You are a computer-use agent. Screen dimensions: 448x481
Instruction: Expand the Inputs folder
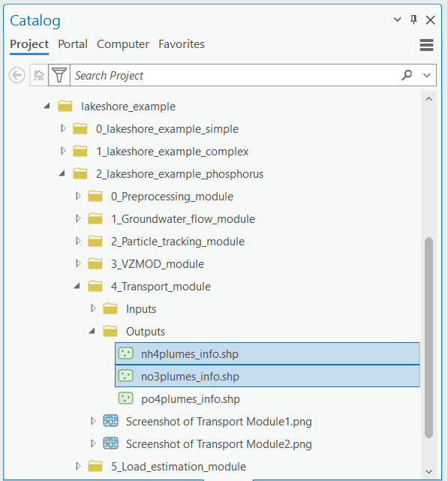93,308
